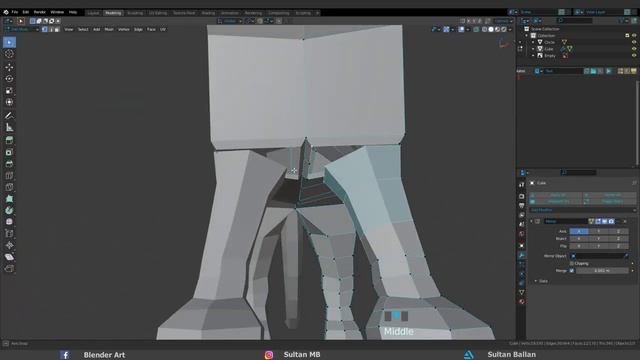Select the Rotate tool
640x360 pixels.
tap(9, 79)
